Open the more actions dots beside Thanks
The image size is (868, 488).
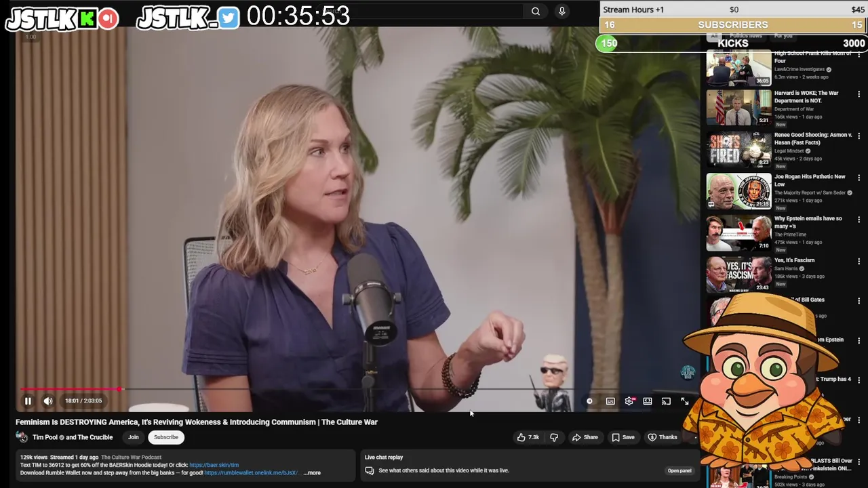(x=694, y=437)
